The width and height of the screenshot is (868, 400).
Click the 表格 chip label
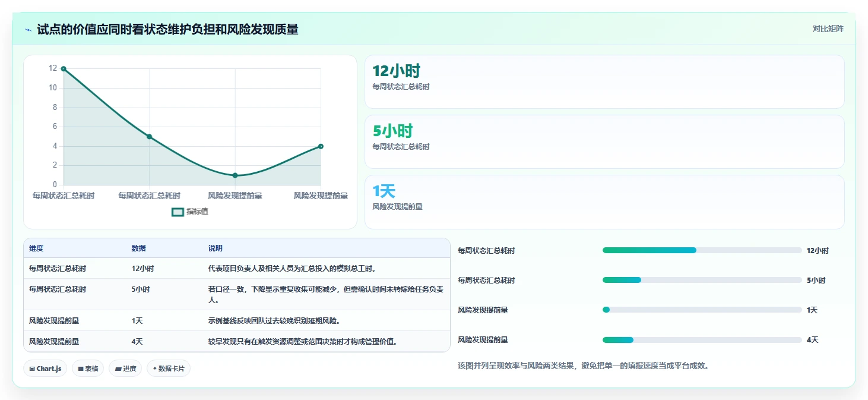(x=91, y=369)
